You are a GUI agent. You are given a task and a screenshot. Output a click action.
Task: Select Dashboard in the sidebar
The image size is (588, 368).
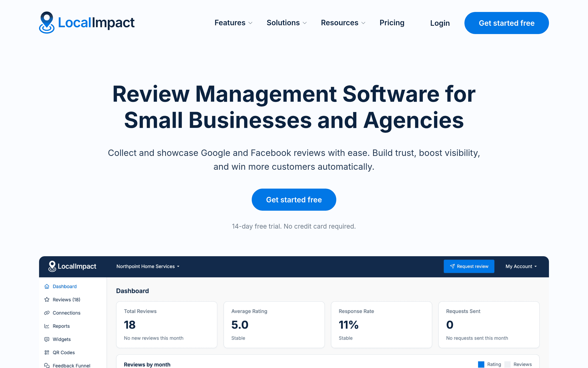65,287
